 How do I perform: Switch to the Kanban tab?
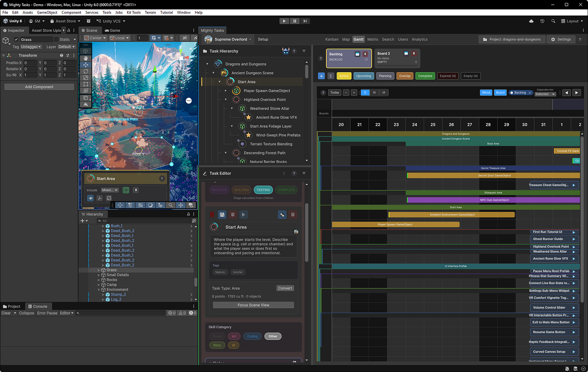[332, 39]
